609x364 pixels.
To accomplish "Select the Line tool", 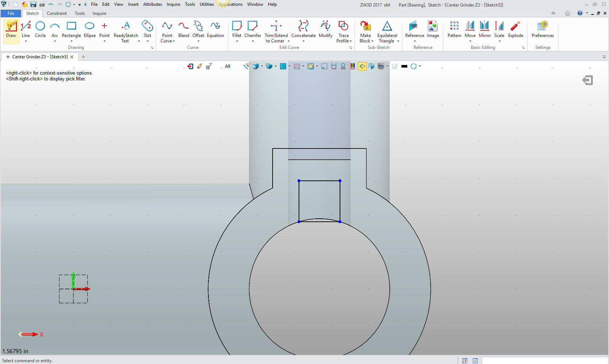I will pyautogui.click(x=26, y=29).
